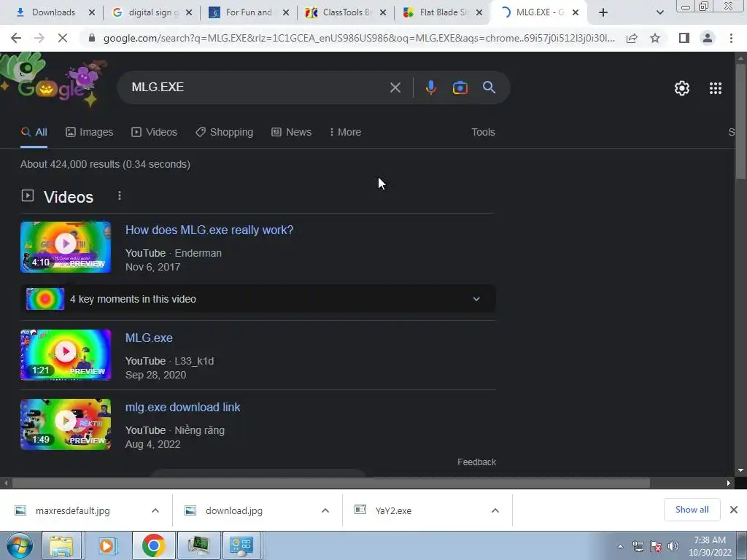Screen dimensions: 747x560
Task: Play the 1:49 video thumbnail preview
Action: 66,425
